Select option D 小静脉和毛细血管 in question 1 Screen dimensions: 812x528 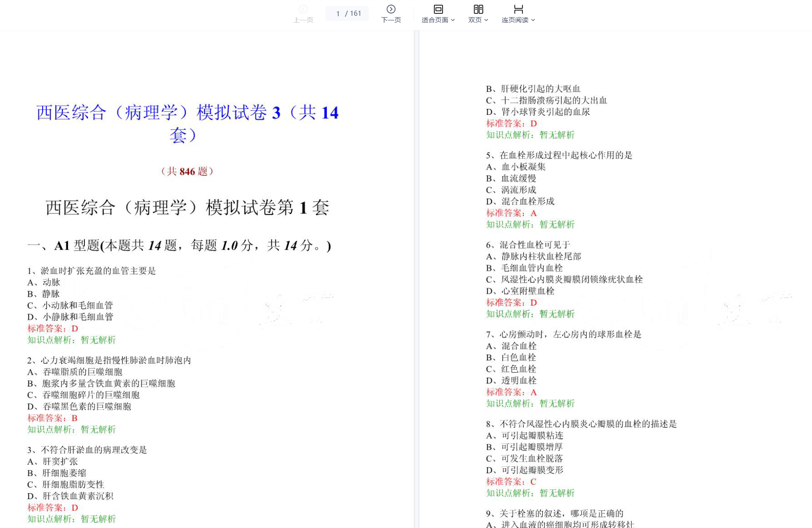[70, 317]
